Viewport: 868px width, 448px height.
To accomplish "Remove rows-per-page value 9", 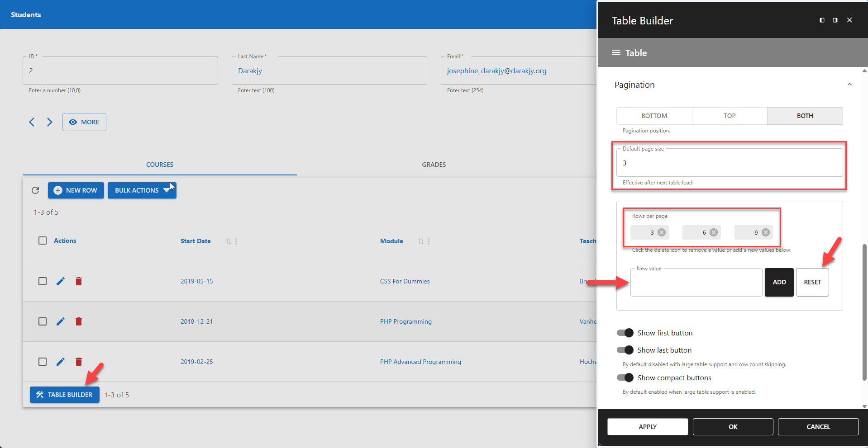I will 766,232.
